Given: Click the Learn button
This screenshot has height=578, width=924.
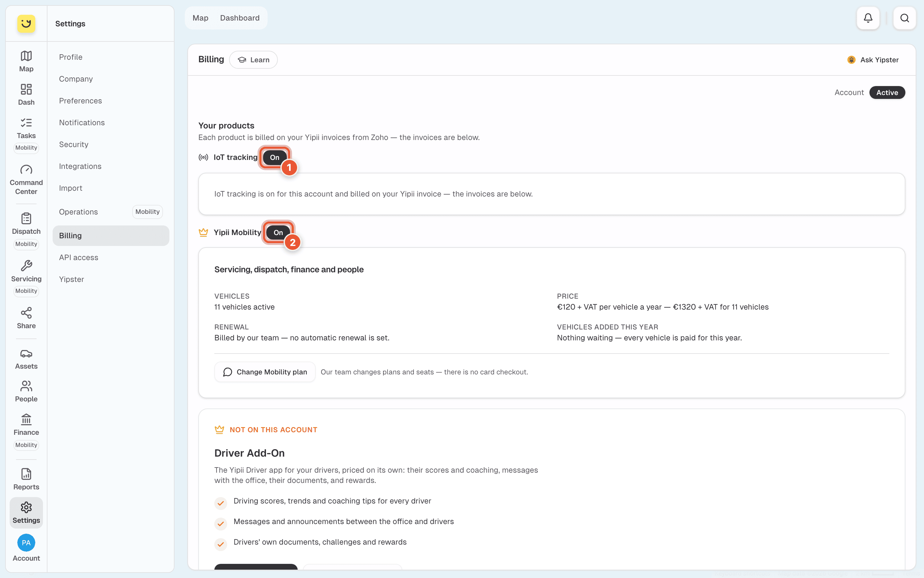Looking at the screenshot, I should coord(253,60).
